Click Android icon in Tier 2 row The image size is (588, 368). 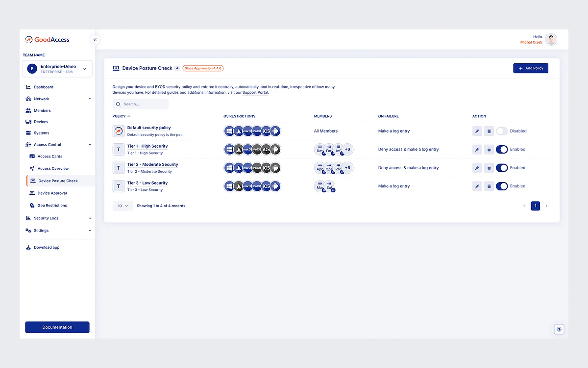click(275, 168)
